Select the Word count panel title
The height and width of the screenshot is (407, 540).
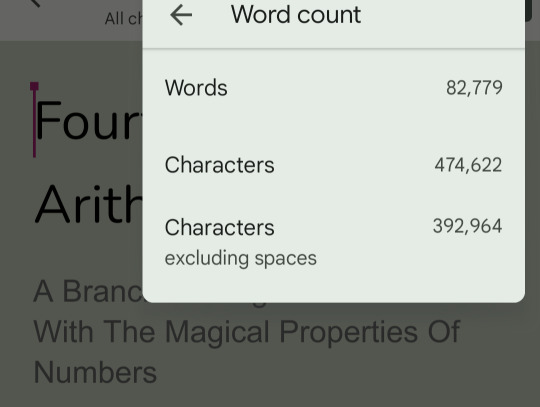296,15
